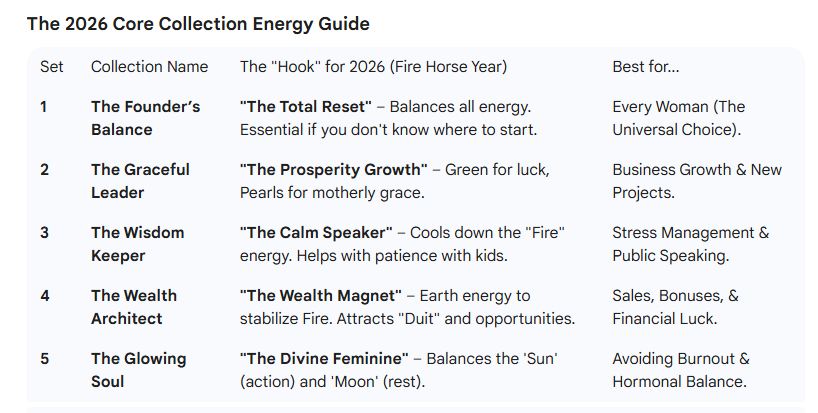
Task: Click "The Total Reset" bold text
Action: pyautogui.click(x=305, y=107)
